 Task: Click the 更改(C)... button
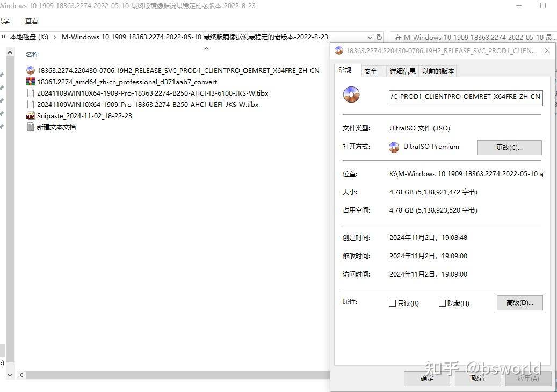click(509, 147)
